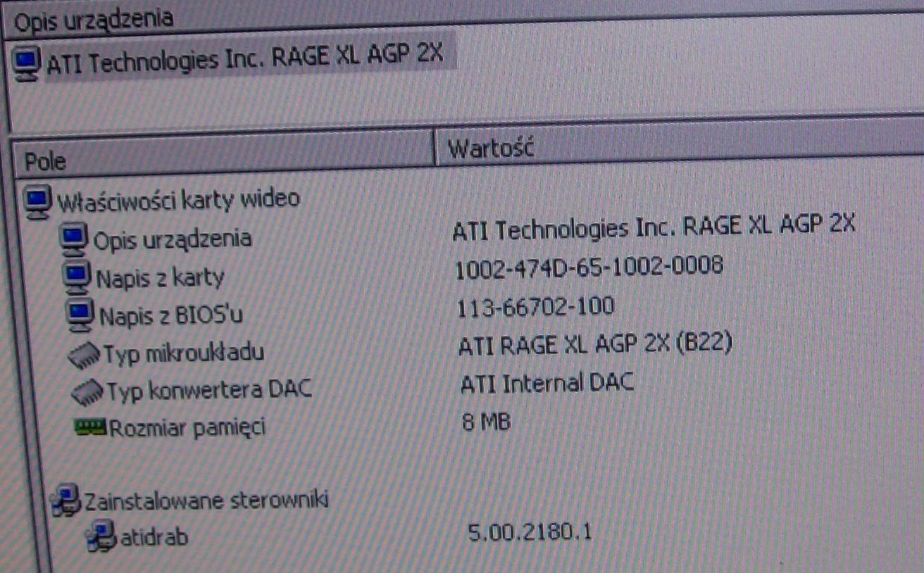This screenshot has width=924, height=573.
Task: Click chip icon next to Typ konwertera DAC
Action: pos(89,391)
